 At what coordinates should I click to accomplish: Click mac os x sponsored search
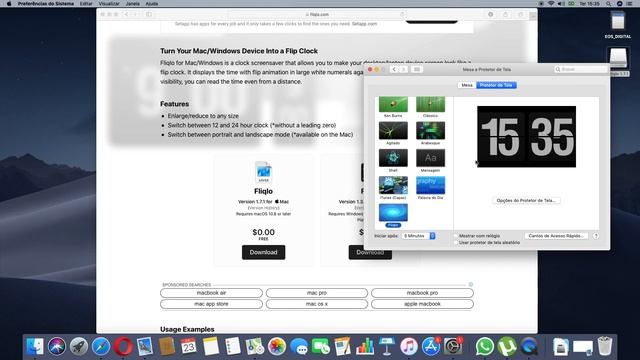click(317, 304)
